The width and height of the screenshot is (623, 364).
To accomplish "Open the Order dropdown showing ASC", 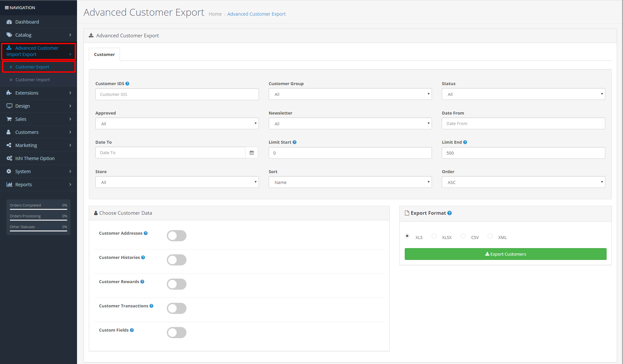I will pos(523,182).
